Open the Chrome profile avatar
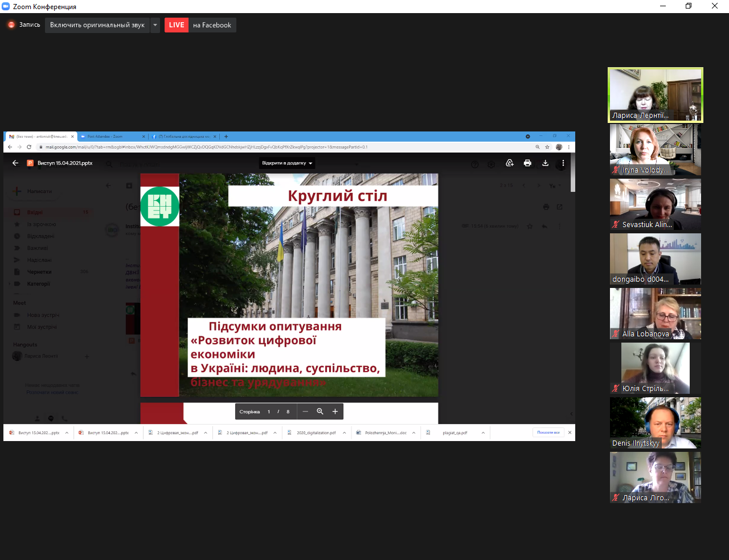 tap(559, 147)
